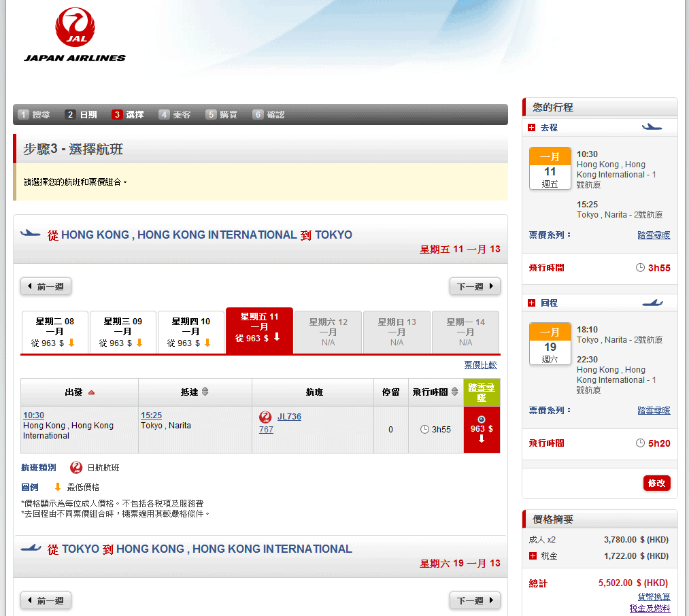689x616 pixels.
Task: Expand the 稅金 tax breakdown
Action: tap(532, 556)
